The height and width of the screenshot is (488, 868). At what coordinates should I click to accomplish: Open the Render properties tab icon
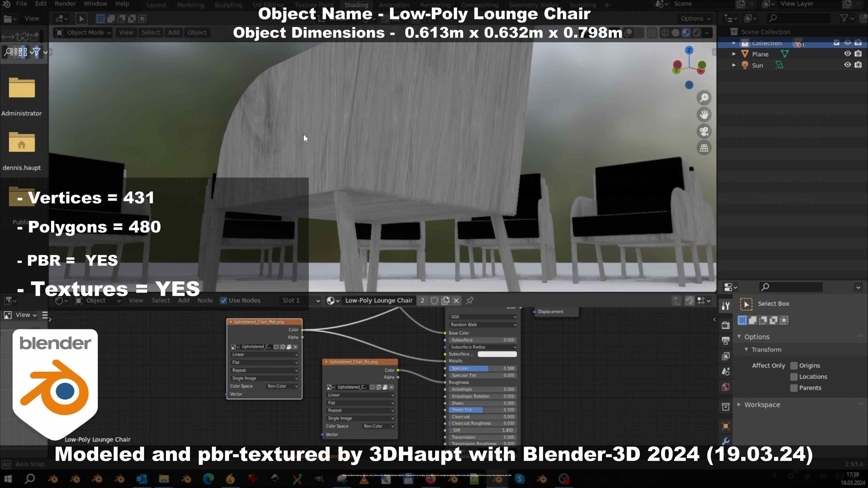(726, 325)
